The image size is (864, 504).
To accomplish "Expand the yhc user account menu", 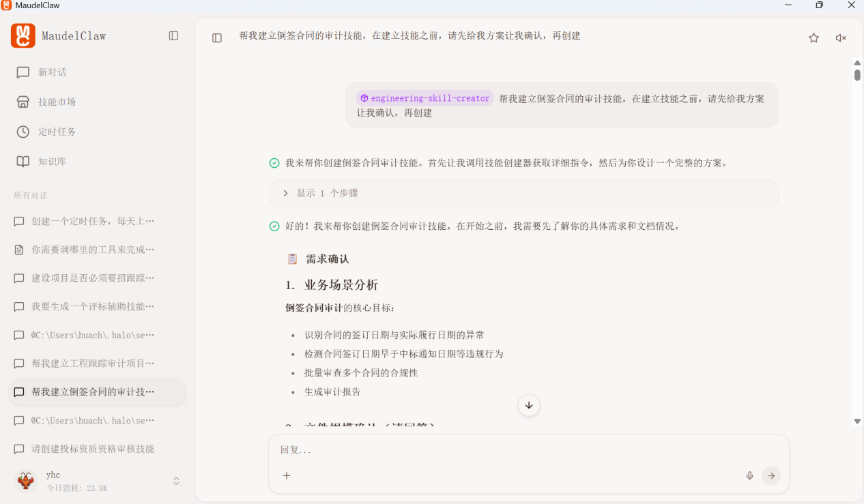I will 176,481.
